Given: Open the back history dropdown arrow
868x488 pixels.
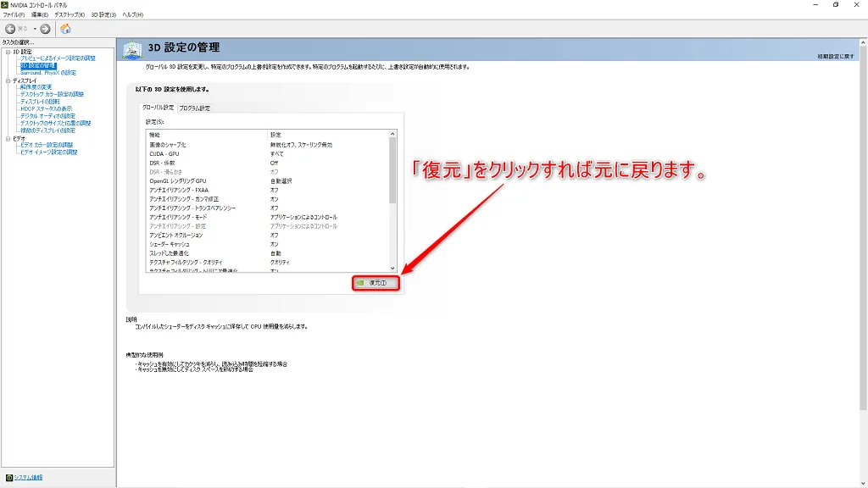Looking at the screenshot, I should point(34,29).
